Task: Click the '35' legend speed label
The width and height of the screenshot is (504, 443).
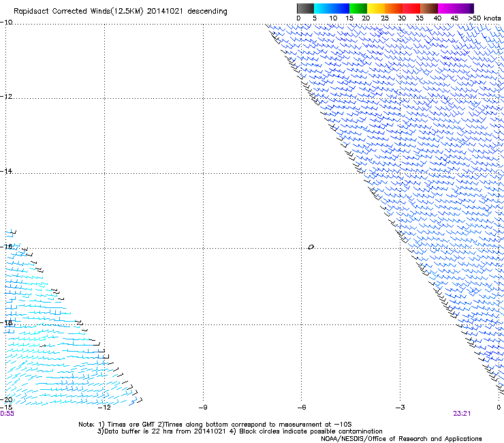Action: pyautogui.click(x=420, y=18)
